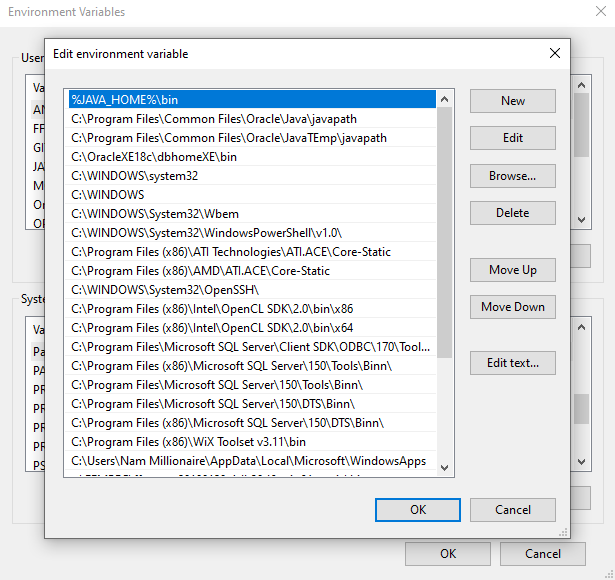This screenshot has height=580, width=615.
Task: Select (x86) SQL Server\150\DTS\Binn\ entry
Action: pos(252,423)
